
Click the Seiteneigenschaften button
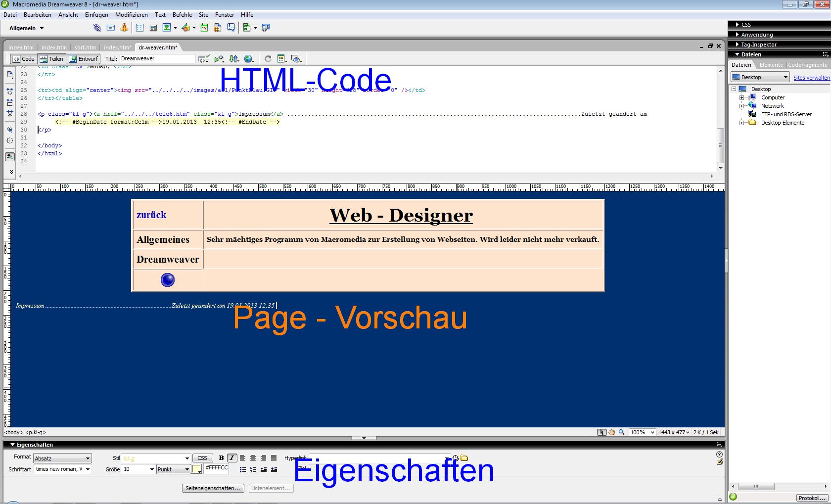pos(213,488)
